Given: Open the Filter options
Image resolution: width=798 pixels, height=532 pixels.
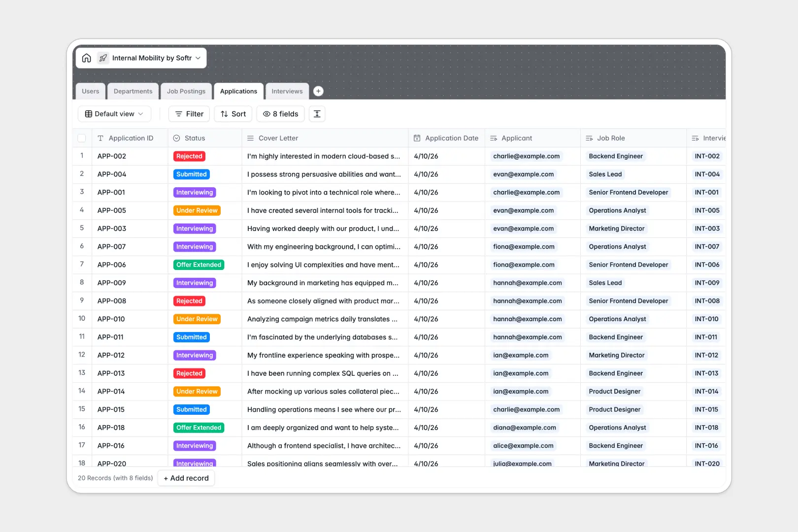Looking at the screenshot, I should click(189, 114).
